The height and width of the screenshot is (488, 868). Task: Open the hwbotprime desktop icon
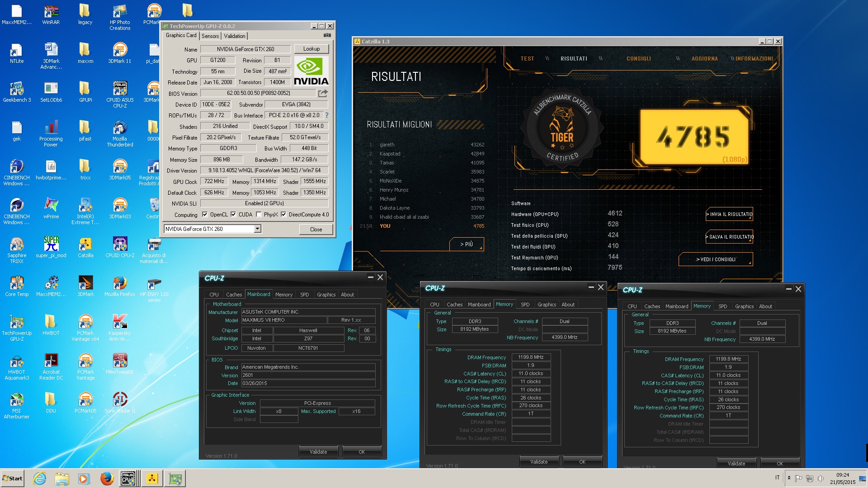(x=51, y=170)
